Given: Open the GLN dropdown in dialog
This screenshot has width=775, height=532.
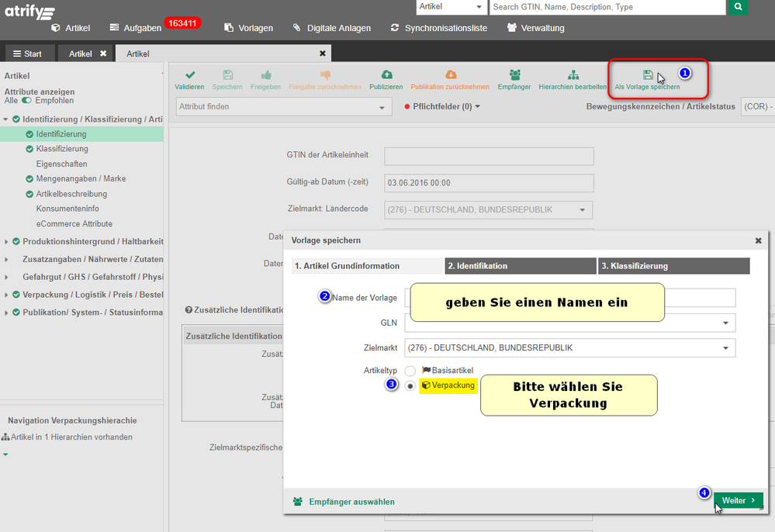Looking at the screenshot, I should point(570,323).
